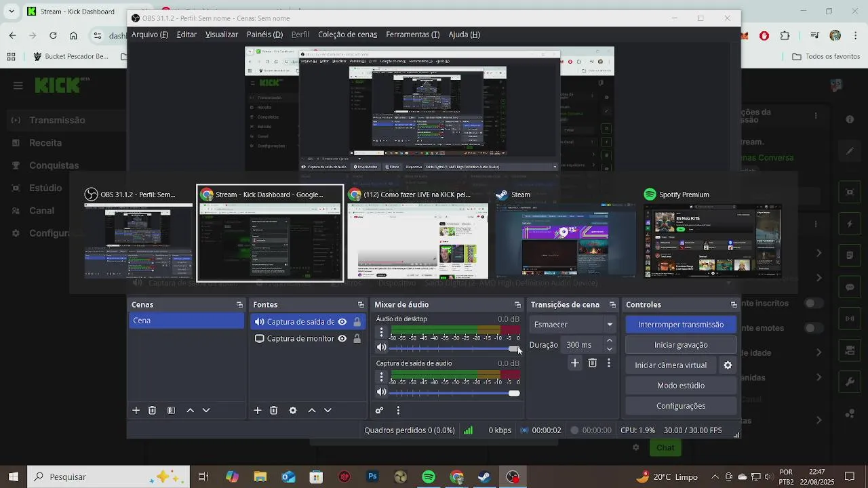Switch to Como fazer LIVE na KICK thumbnail
The height and width of the screenshot is (488, 868).
pos(418,232)
